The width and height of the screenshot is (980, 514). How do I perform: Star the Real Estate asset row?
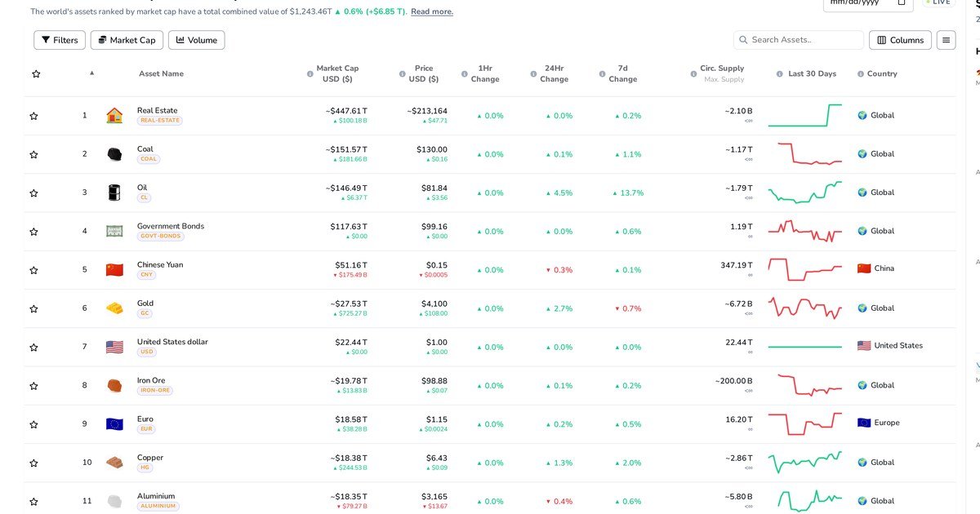(x=33, y=116)
